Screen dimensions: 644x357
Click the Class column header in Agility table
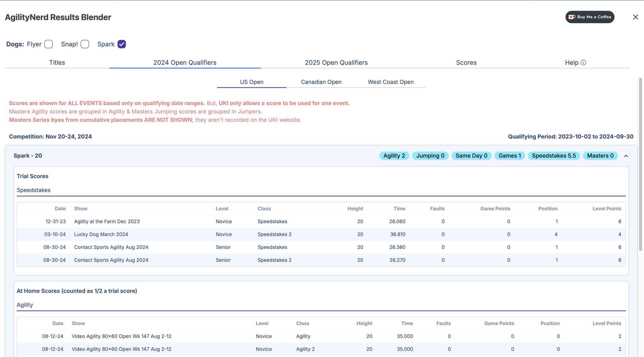click(x=302, y=323)
